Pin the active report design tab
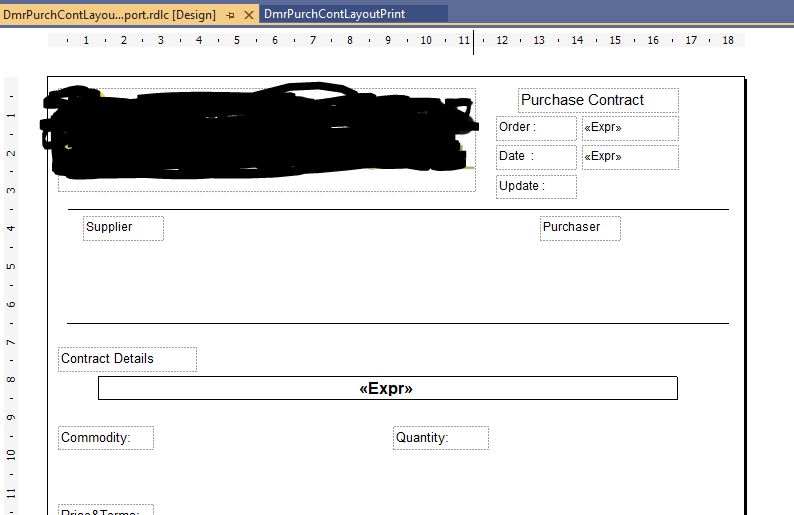The height and width of the screenshot is (515, 794). (230, 15)
